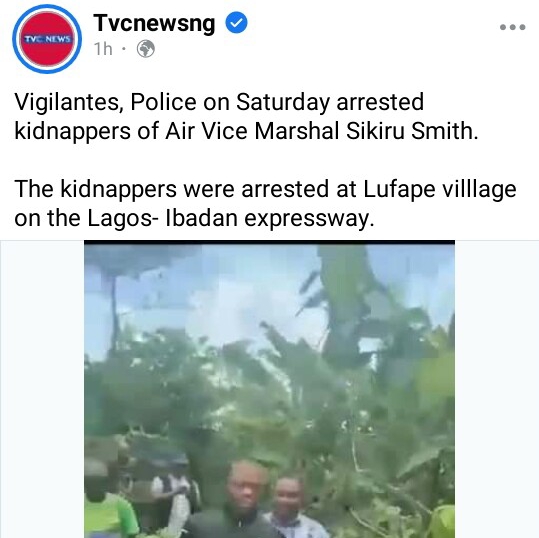Screen dimensions: 539x538
Task: Click the black bar atop the video
Action: click(x=270, y=242)
